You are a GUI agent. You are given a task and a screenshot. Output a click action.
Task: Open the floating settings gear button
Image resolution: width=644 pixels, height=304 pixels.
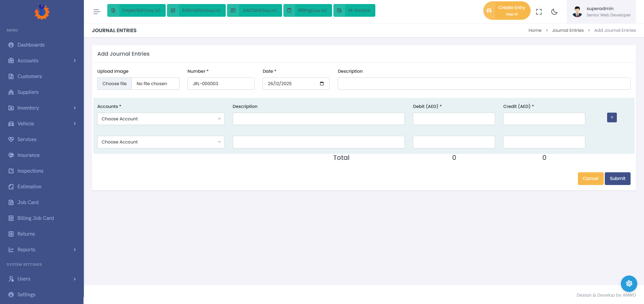click(x=629, y=284)
